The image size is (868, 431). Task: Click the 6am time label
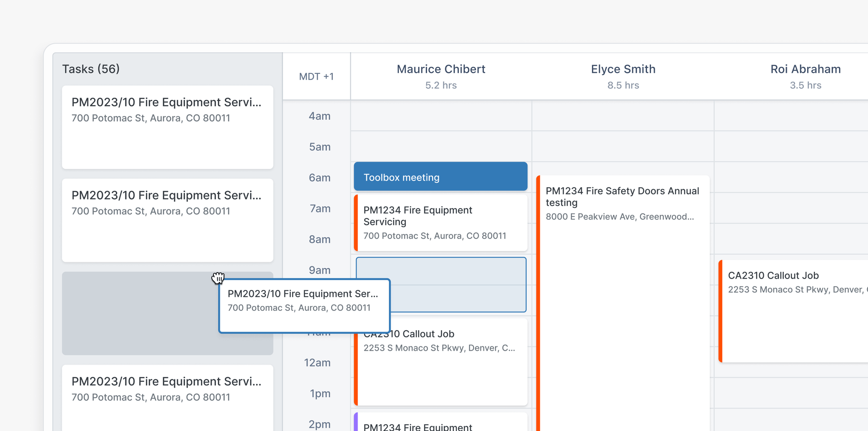pyautogui.click(x=319, y=177)
